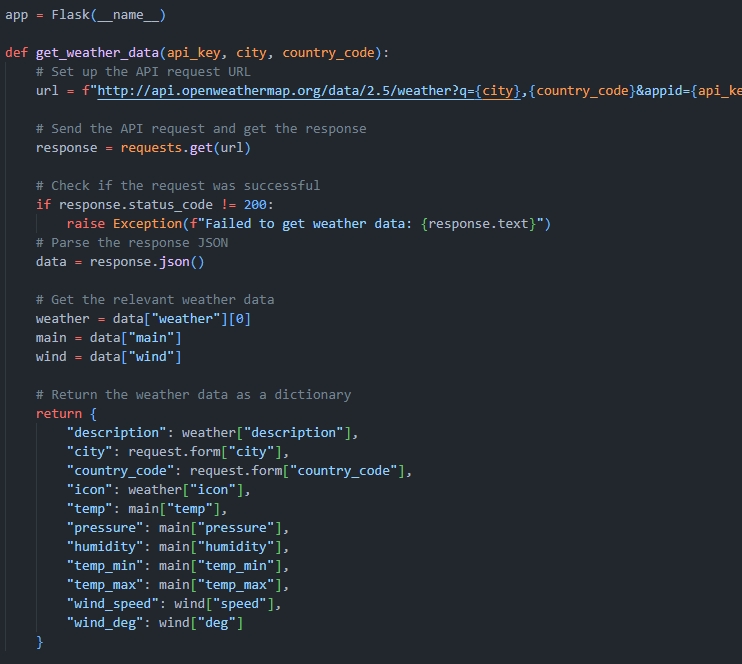Click the Flask class name
The height and width of the screenshot is (664, 742).
tap(70, 15)
